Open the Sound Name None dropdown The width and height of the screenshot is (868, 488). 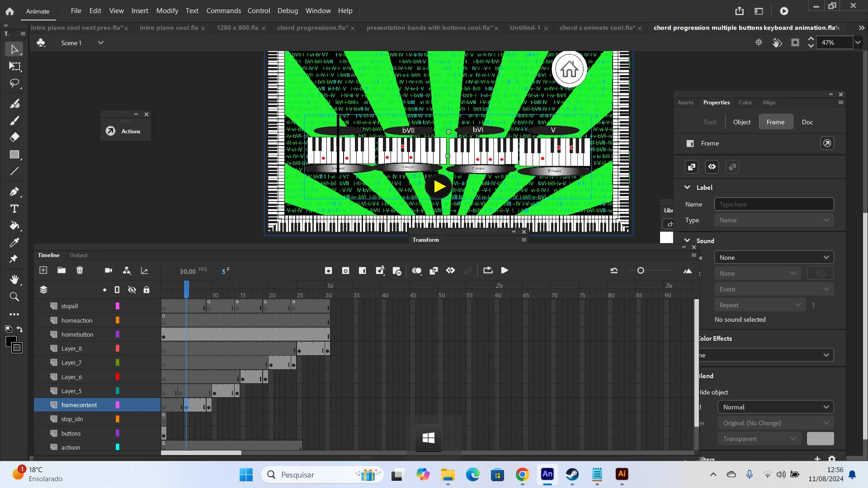click(774, 258)
